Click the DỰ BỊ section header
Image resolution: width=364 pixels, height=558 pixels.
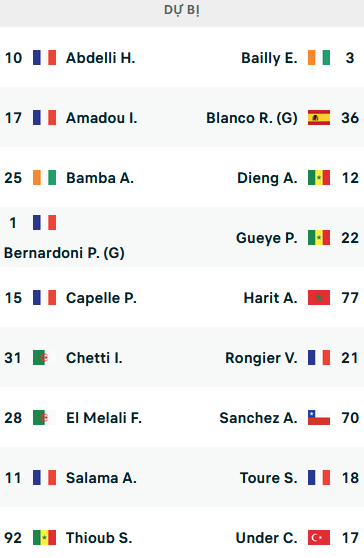point(182,10)
